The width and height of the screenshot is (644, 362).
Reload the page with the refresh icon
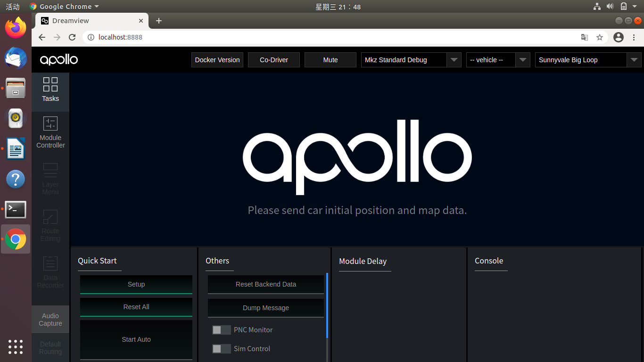[x=72, y=37]
